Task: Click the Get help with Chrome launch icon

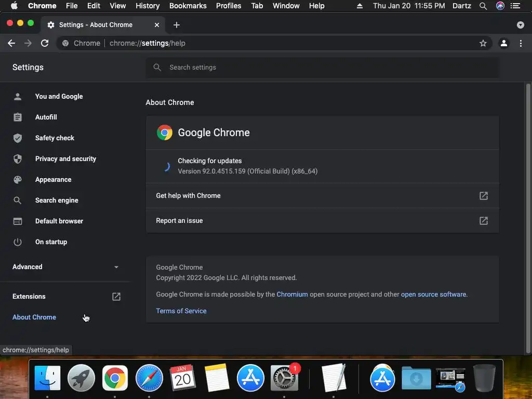Action: pos(484,196)
